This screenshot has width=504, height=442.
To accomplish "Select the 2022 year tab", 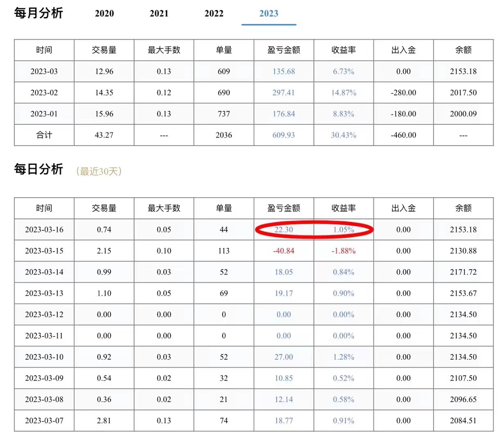I will coord(214,14).
